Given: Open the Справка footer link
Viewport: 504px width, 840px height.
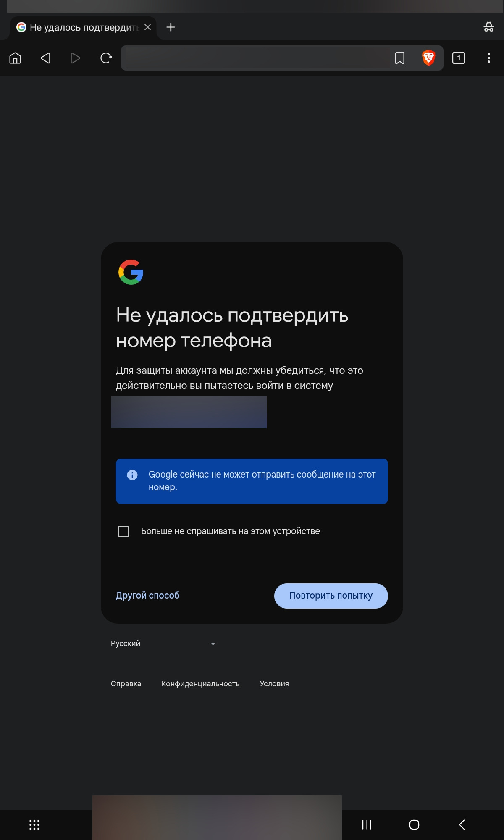Looking at the screenshot, I should click(126, 684).
